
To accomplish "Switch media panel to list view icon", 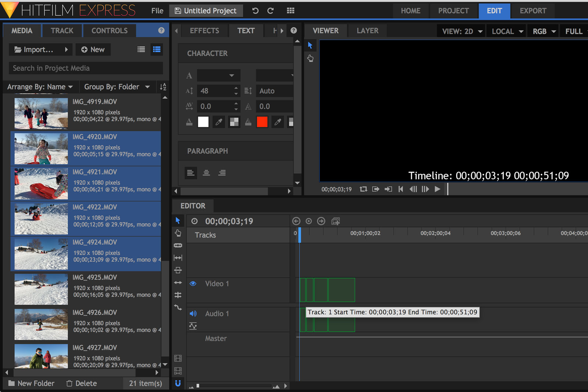I will (x=141, y=49).
